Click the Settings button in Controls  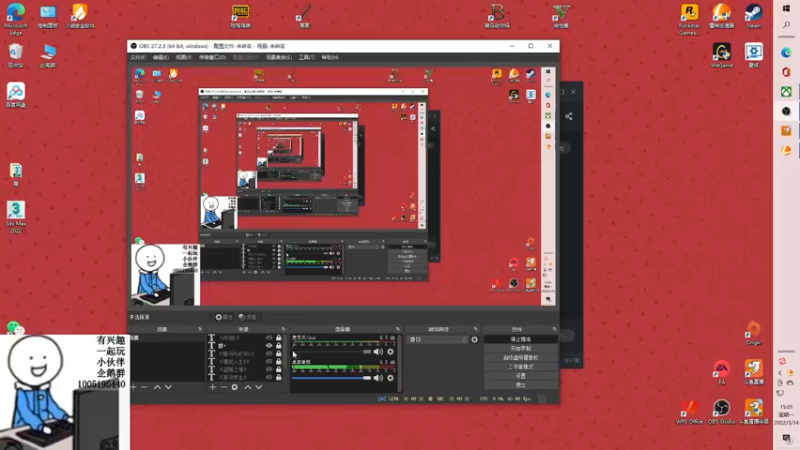tap(520, 376)
